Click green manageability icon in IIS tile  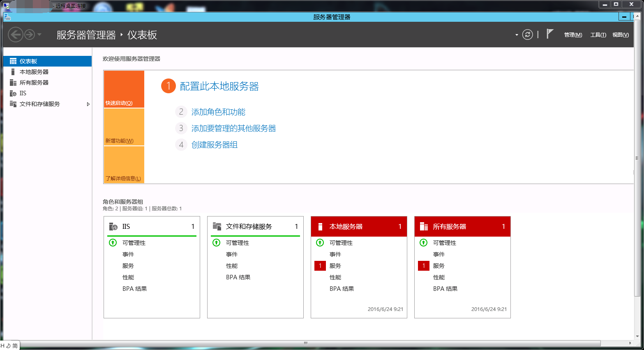[113, 242]
